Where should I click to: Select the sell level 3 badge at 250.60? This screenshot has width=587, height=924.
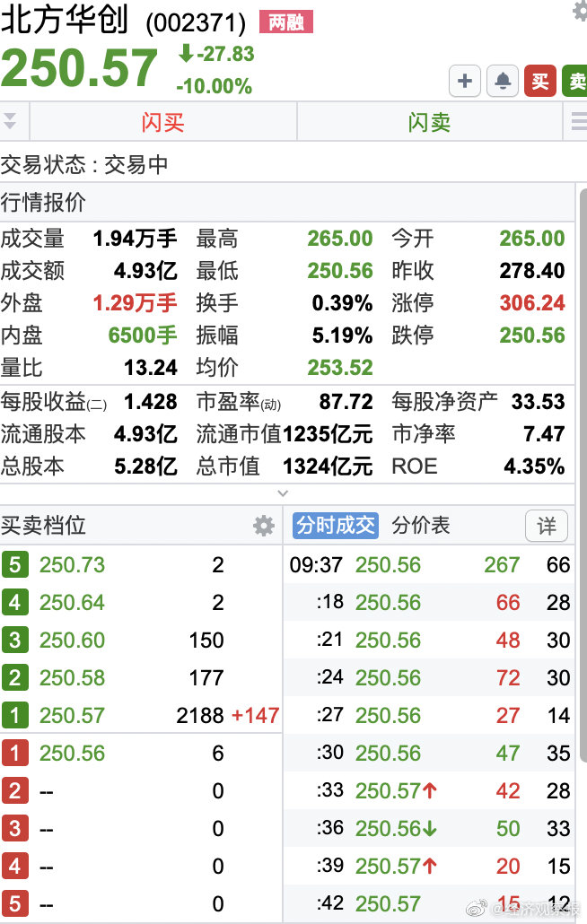tap(14, 640)
